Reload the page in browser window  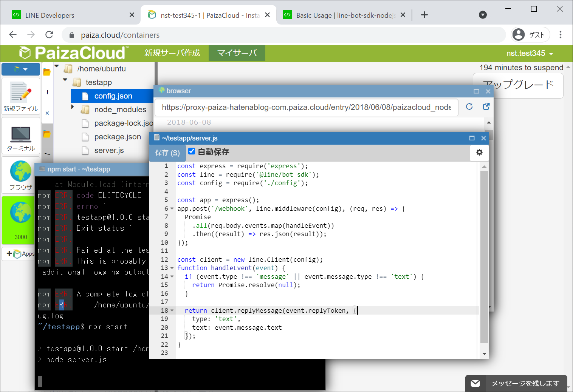(469, 106)
